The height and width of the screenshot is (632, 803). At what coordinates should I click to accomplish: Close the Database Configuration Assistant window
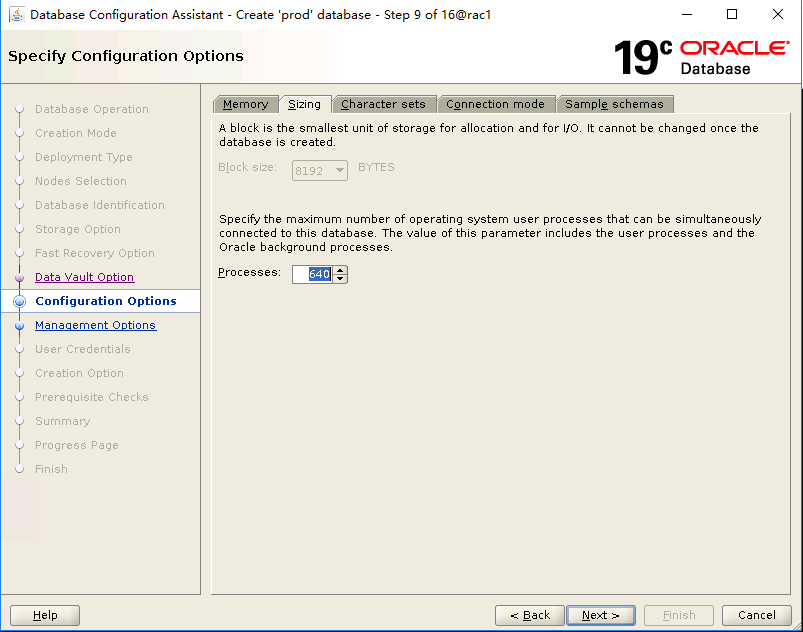click(777, 14)
